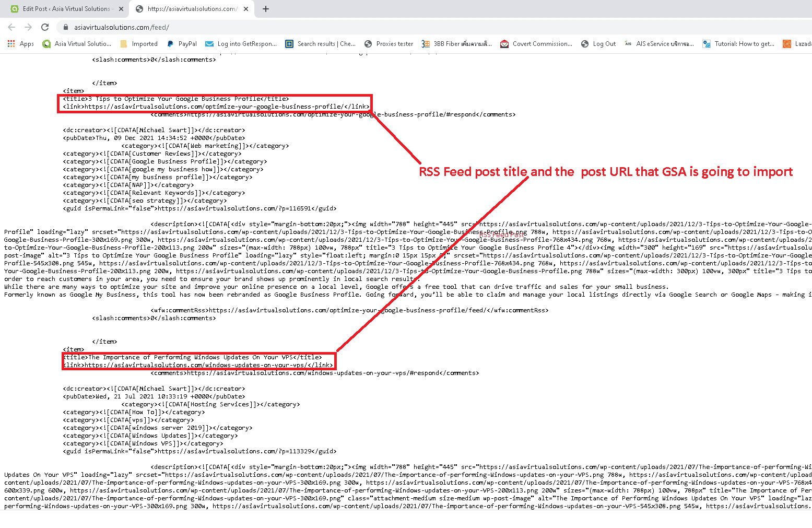Click the forward navigation arrow

tap(28, 27)
